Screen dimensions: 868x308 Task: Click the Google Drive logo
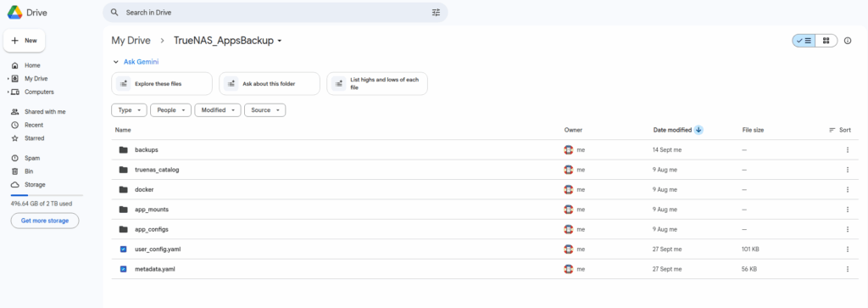coord(14,12)
